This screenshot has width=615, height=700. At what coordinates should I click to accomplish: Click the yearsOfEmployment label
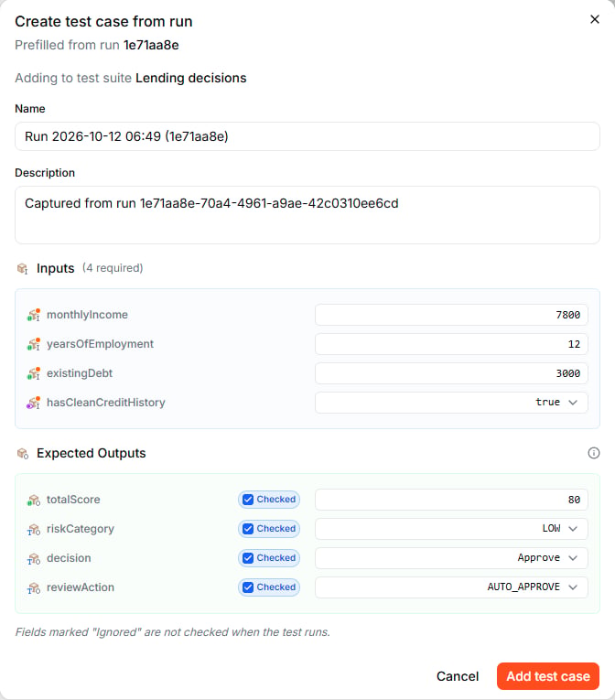(100, 344)
